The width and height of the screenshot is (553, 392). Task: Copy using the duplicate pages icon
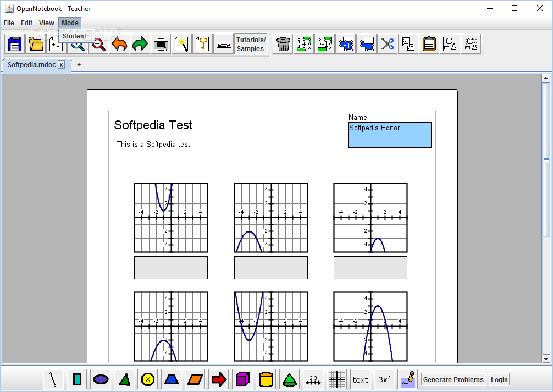408,44
